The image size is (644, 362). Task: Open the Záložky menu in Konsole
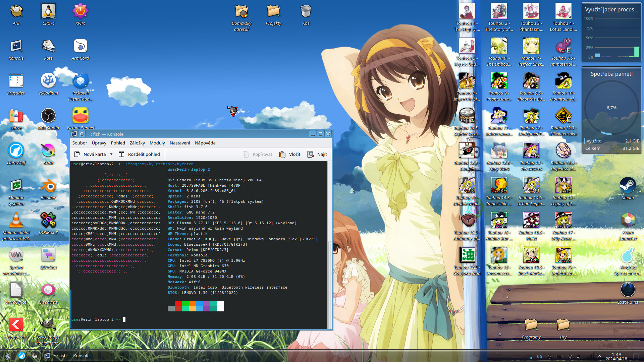[x=137, y=143]
